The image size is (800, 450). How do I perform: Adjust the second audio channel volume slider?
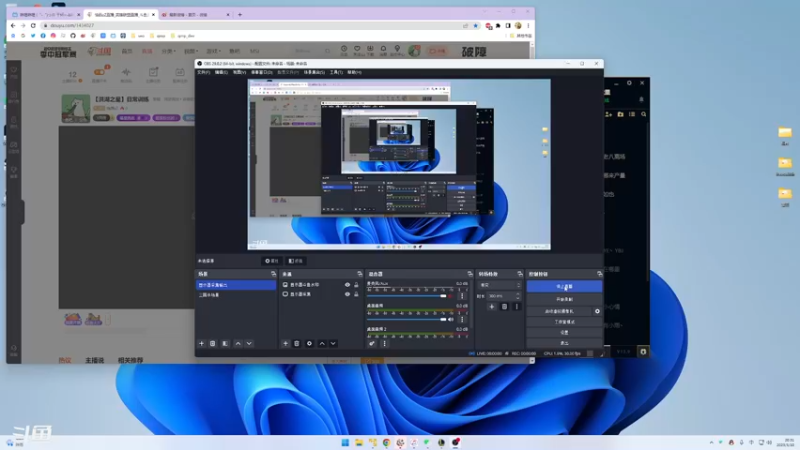(x=406, y=319)
